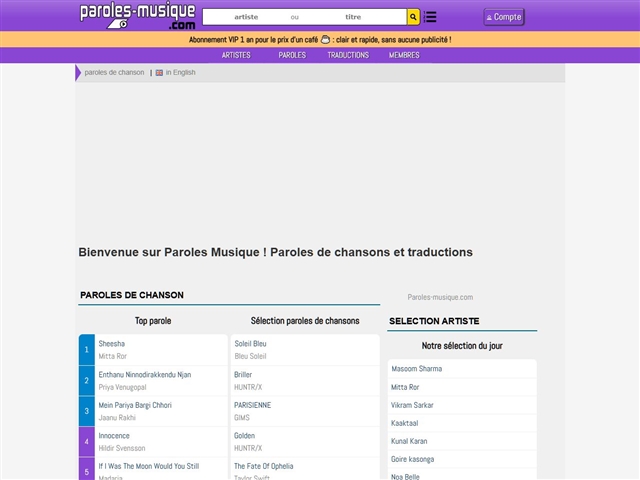Image resolution: width=640 pixels, height=480 pixels.
Task: Open artist Mitta Ror under Sheesha
Action: pos(113,356)
